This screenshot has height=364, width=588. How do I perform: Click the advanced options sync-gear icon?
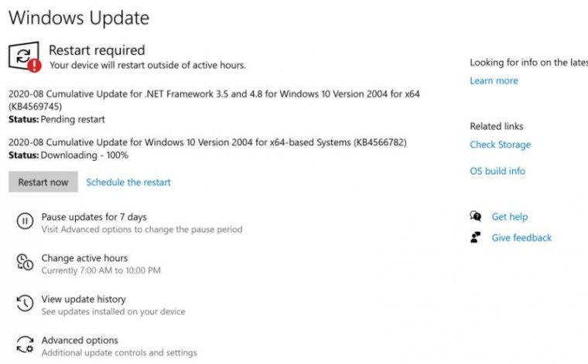[25, 345]
